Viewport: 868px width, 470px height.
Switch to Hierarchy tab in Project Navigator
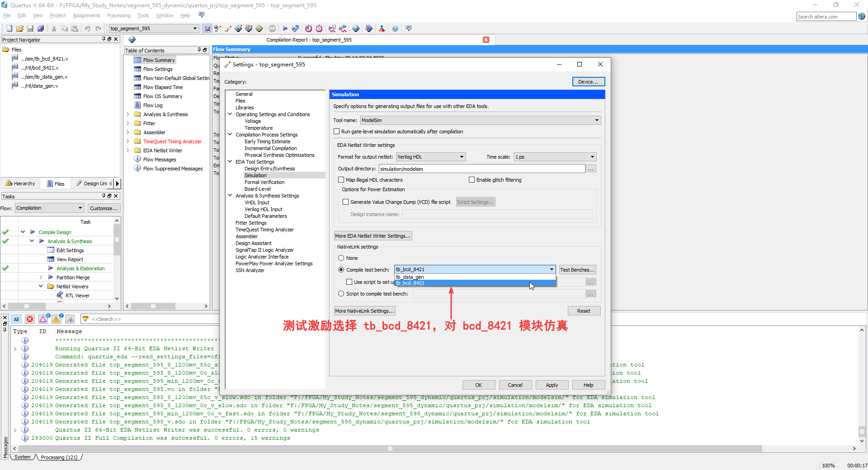(21, 183)
